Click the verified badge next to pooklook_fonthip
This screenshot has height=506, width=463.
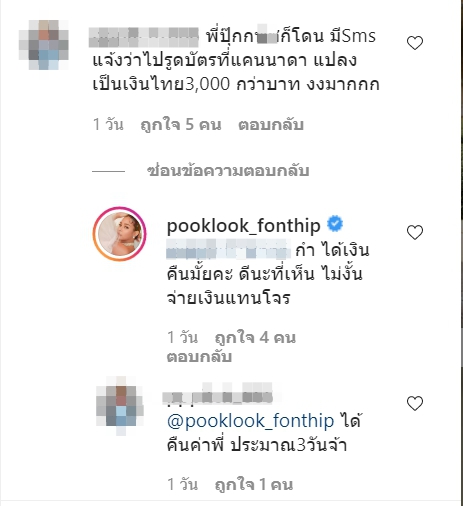tap(335, 224)
